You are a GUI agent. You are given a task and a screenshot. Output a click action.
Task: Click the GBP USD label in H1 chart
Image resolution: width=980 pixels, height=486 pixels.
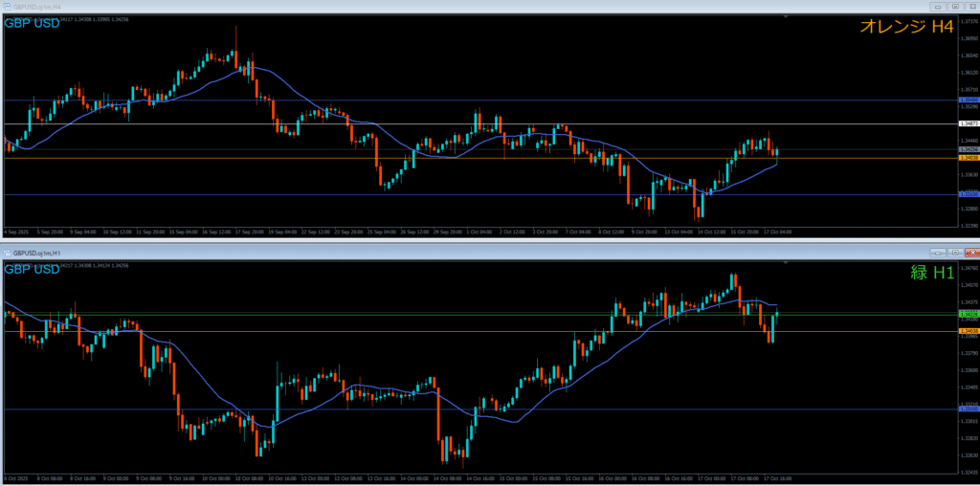tap(32, 270)
